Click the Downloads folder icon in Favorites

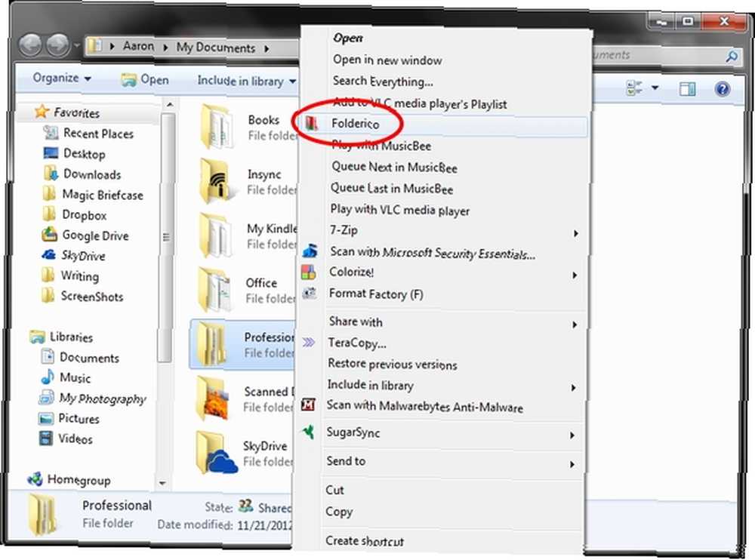click(50, 174)
